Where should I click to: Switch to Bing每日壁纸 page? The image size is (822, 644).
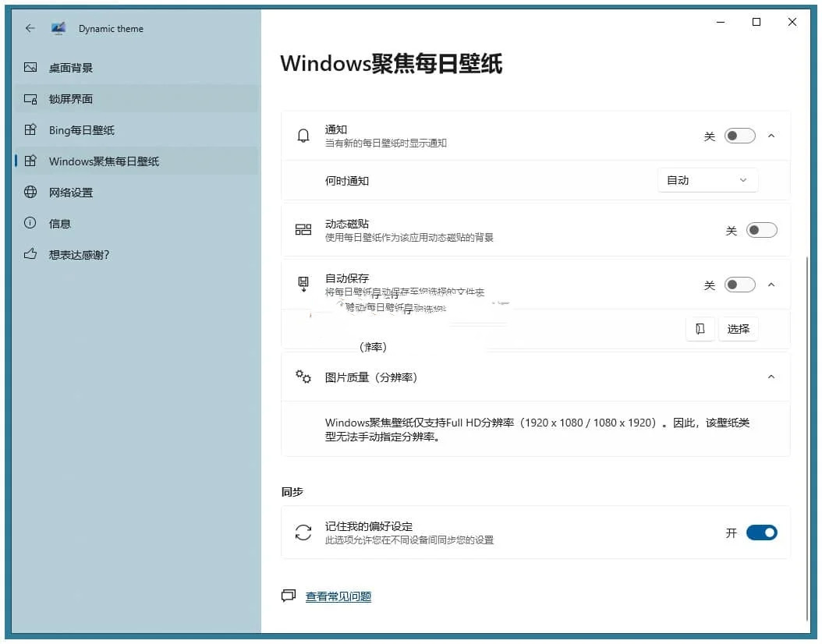coord(82,130)
